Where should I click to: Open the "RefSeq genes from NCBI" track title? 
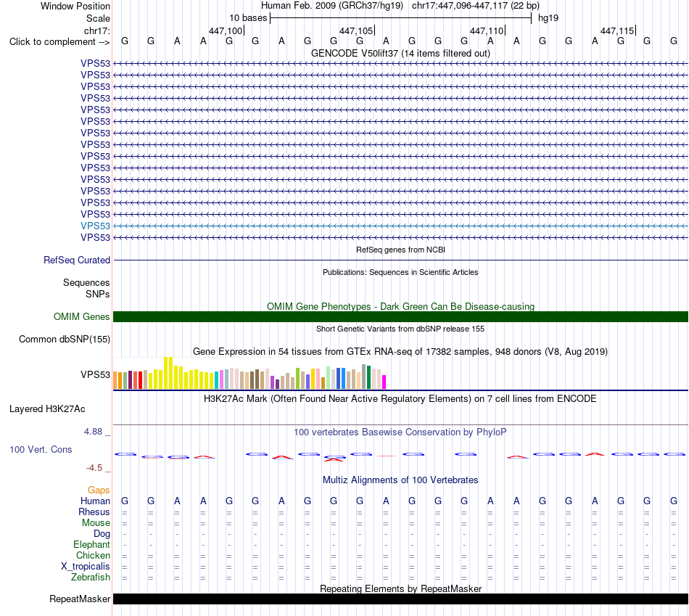pos(400,250)
